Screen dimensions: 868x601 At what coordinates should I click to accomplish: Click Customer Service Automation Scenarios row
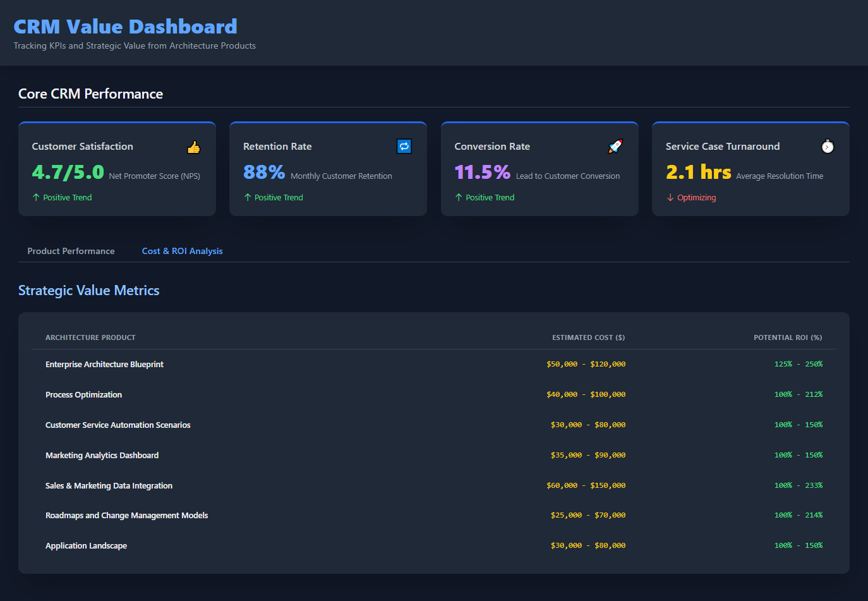pos(118,425)
